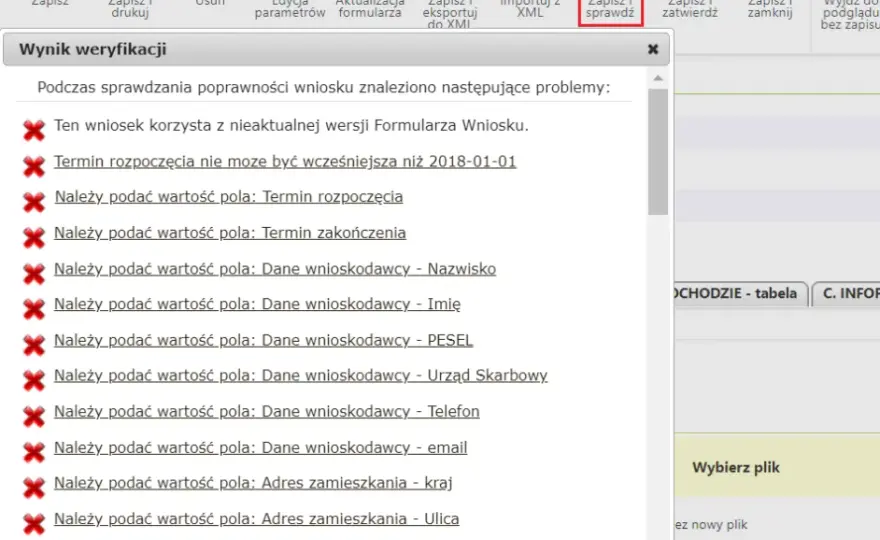880x540 pixels.
Task: Click the dialog scrollbar up arrow
Action: click(658, 78)
